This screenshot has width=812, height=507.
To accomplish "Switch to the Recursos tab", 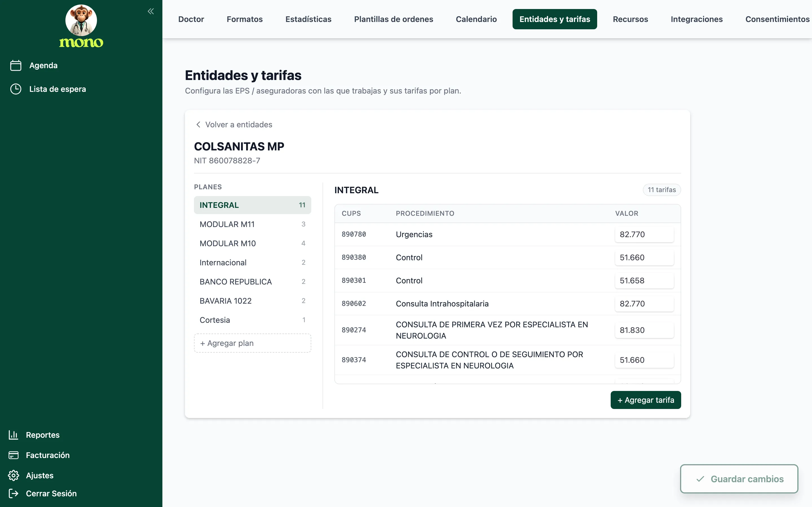I will point(630,19).
